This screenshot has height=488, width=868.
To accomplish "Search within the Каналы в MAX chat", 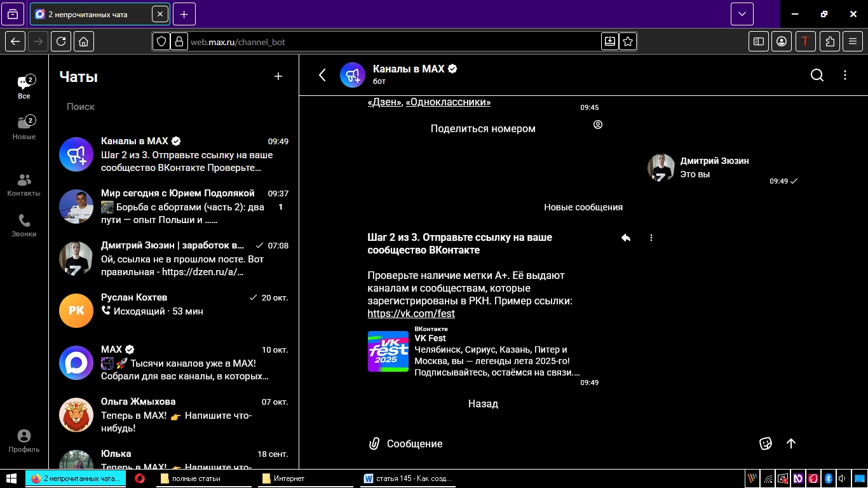I will [x=817, y=76].
